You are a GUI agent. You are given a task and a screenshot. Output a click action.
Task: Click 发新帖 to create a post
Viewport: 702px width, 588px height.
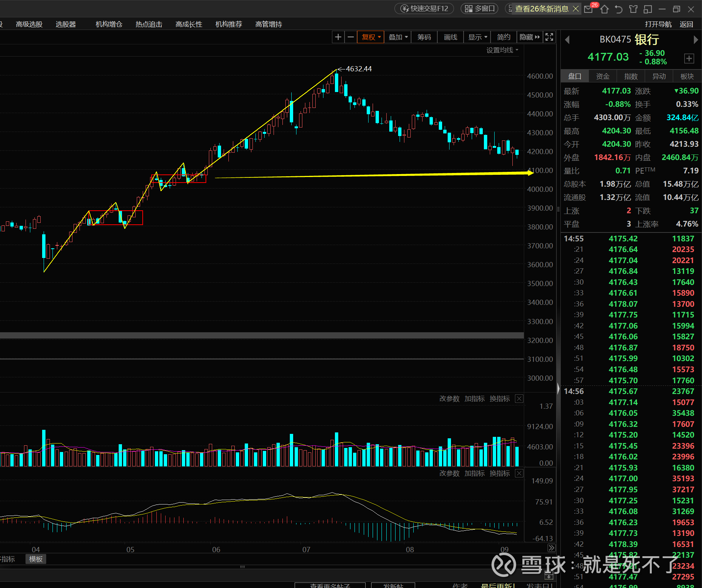(x=393, y=585)
